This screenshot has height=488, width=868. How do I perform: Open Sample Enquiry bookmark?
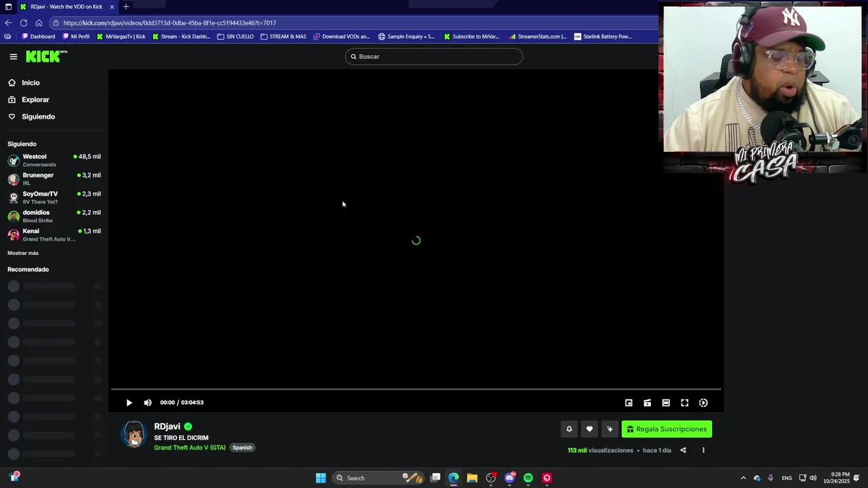[406, 37]
